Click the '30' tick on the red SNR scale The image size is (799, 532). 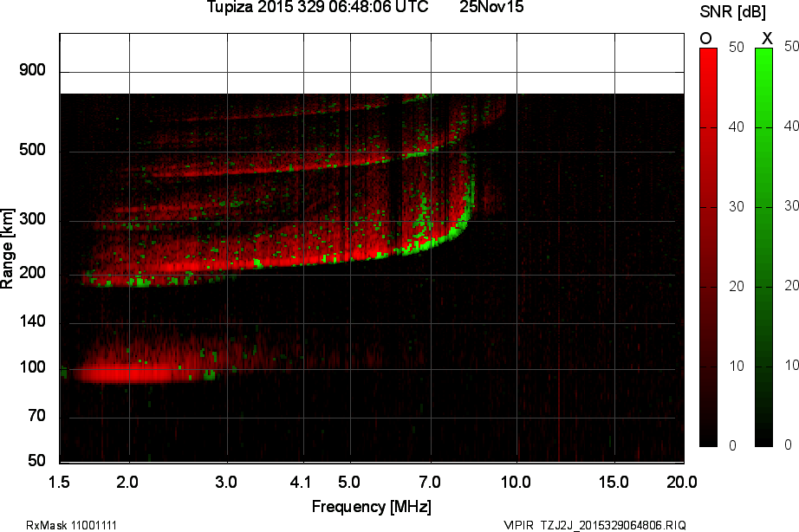[737, 206]
